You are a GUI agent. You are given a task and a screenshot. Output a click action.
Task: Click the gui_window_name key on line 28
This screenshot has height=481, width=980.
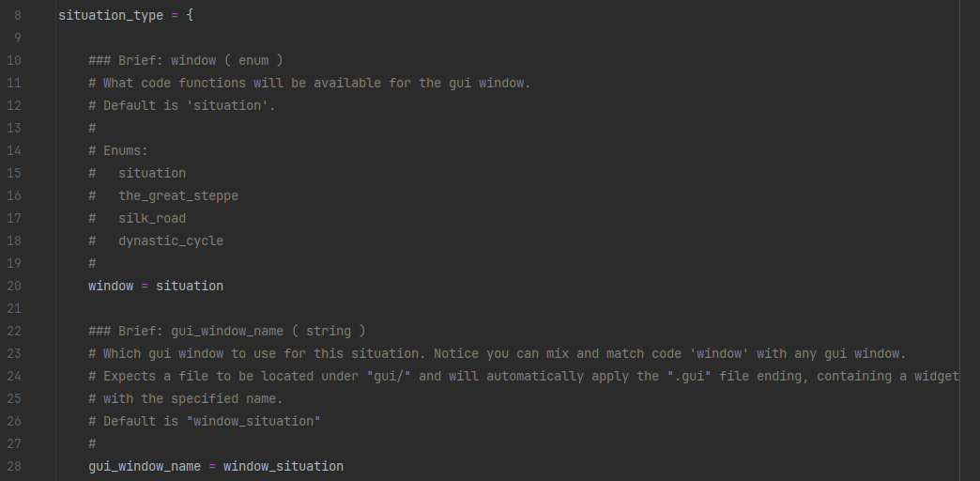tap(145, 467)
